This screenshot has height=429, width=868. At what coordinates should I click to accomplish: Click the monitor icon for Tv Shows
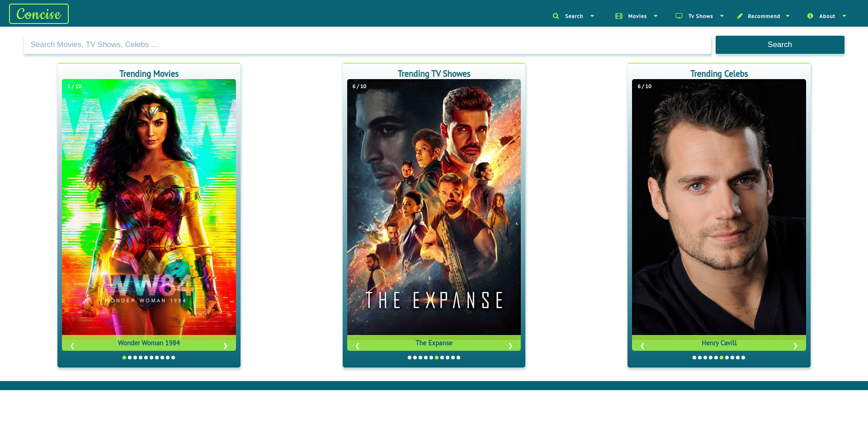coord(679,16)
